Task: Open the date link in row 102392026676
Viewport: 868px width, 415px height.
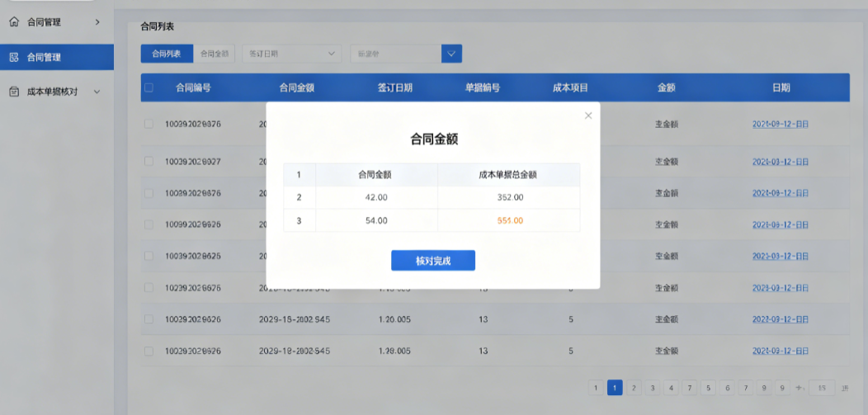Action: (780, 288)
